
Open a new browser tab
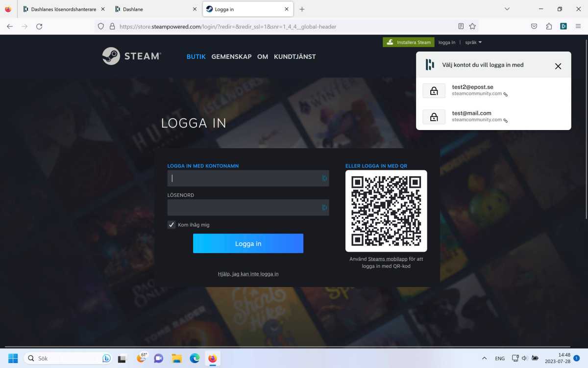pyautogui.click(x=302, y=9)
